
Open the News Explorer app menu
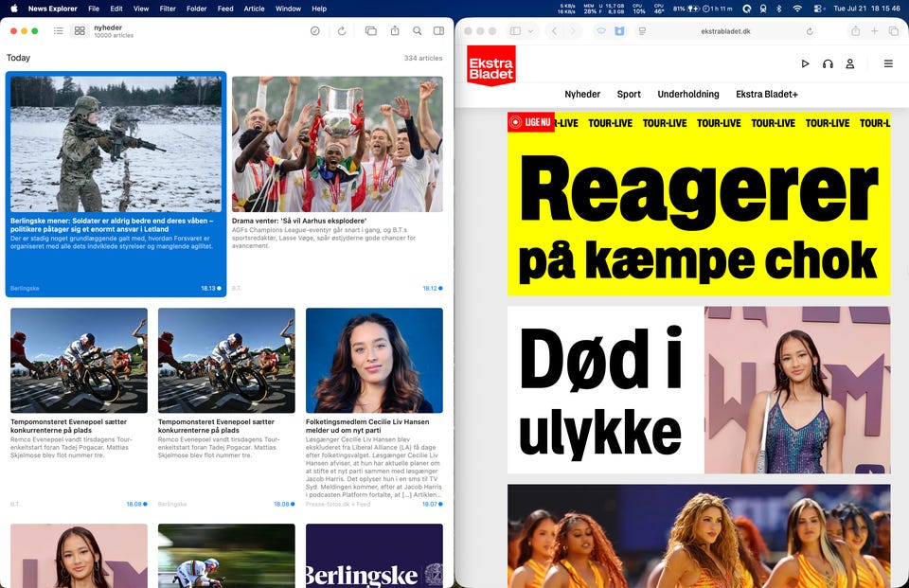[x=53, y=9]
